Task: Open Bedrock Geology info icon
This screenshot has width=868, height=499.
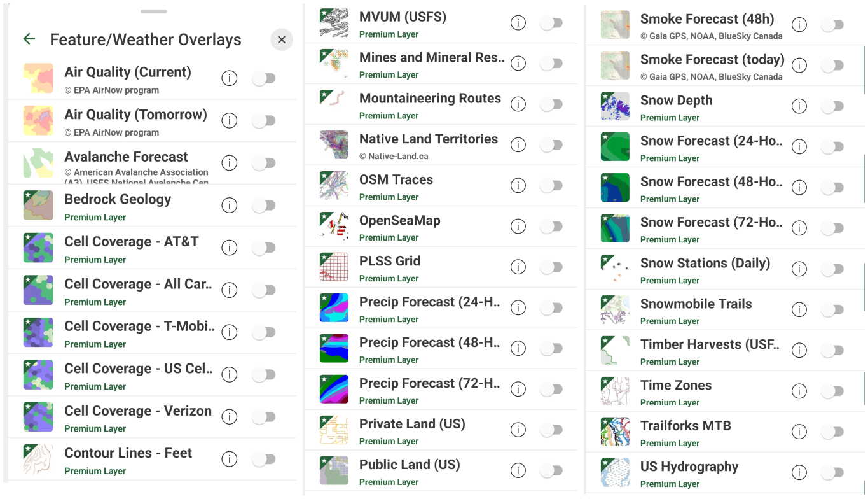Action: click(229, 206)
